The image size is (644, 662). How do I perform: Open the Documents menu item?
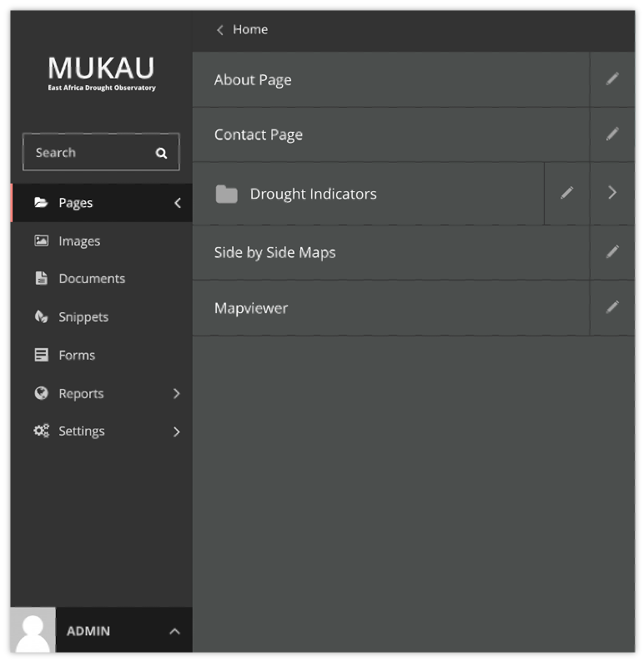101,279
